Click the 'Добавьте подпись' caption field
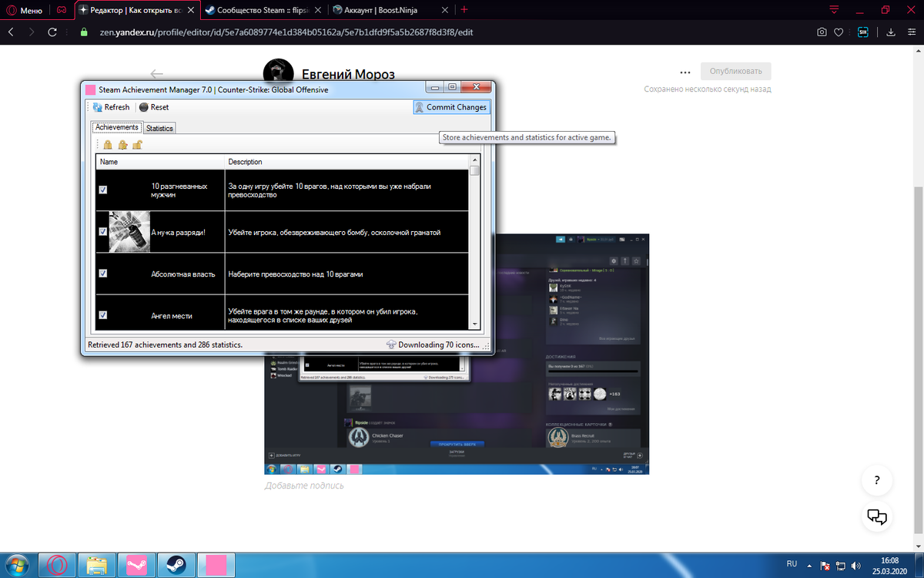The image size is (924, 578). click(x=304, y=486)
